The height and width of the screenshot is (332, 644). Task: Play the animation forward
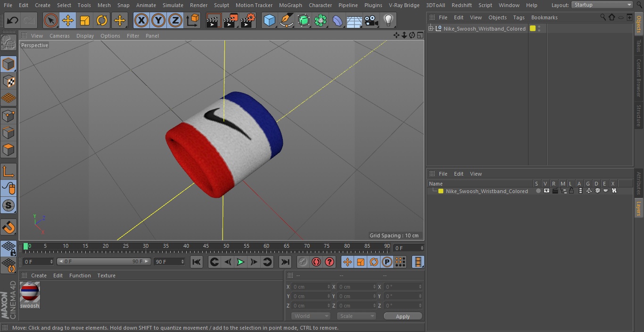click(240, 262)
